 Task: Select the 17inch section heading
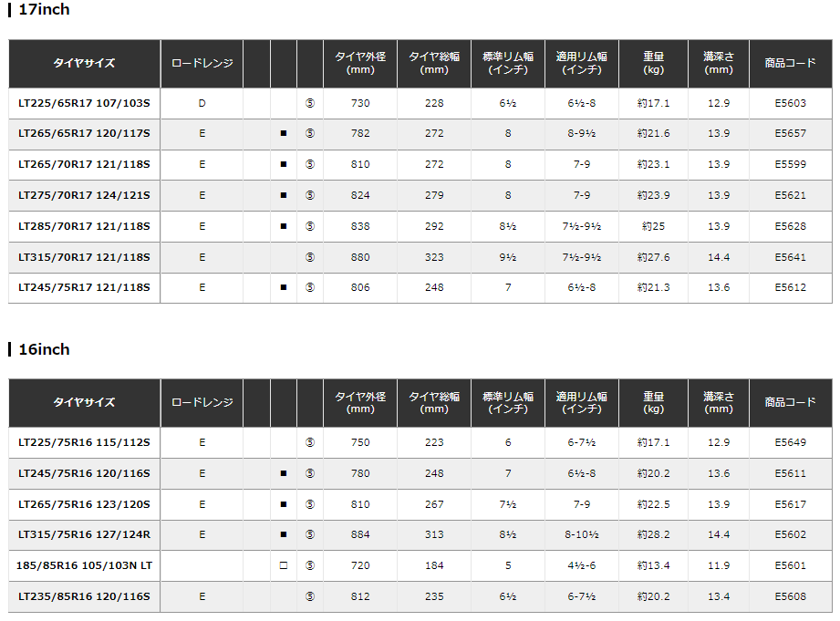pos(43,10)
